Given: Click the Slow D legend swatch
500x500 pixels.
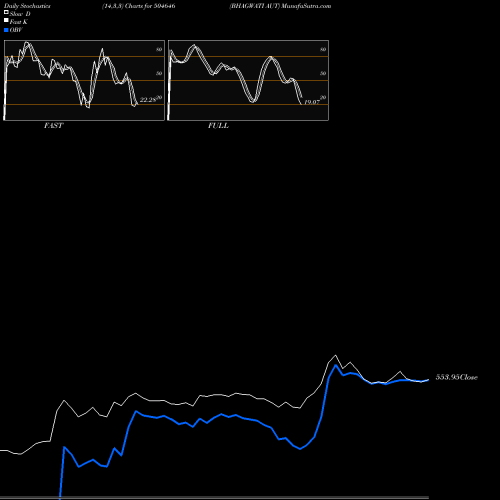Looking at the screenshot, I should [6, 12].
